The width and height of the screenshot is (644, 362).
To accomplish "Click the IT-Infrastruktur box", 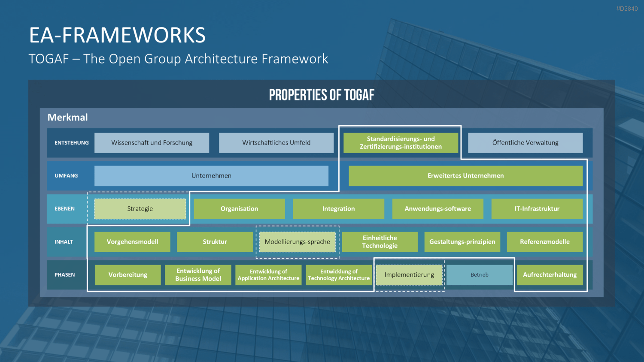I will pyautogui.click(x=537, y=209).
